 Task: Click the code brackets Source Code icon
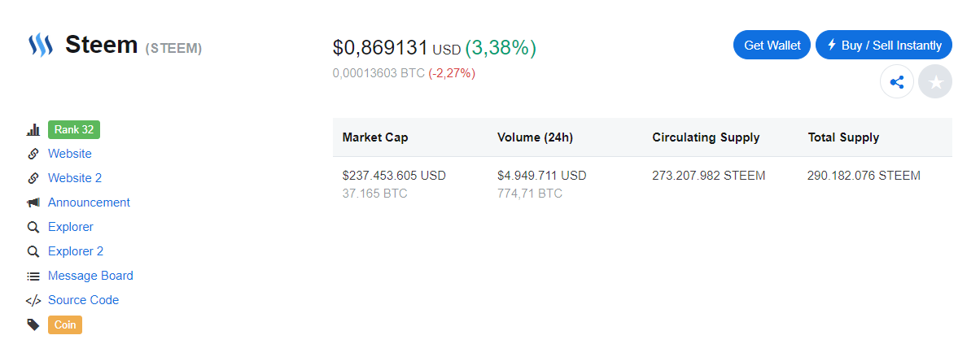pyautogui.click(x=33, y=300)
